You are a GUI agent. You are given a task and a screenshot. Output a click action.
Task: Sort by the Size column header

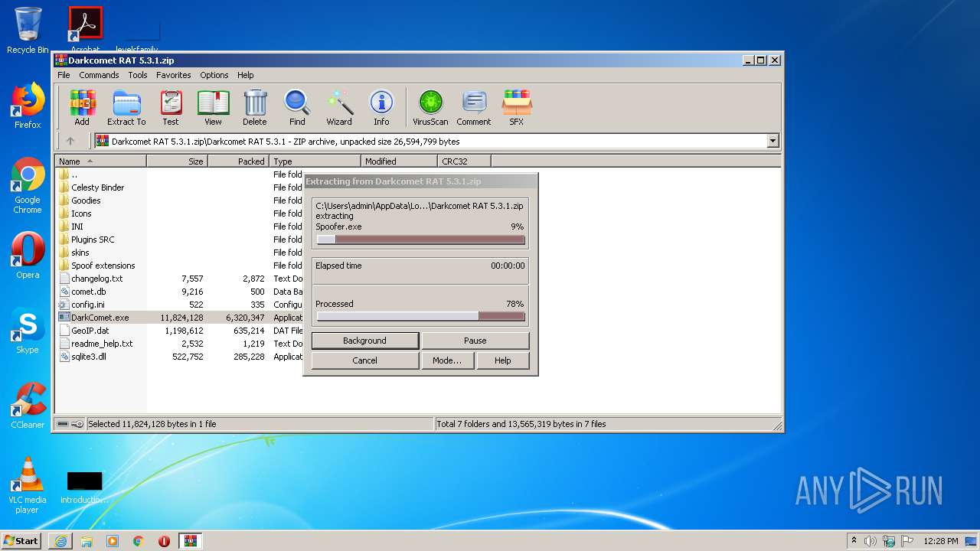coord(177,161)
